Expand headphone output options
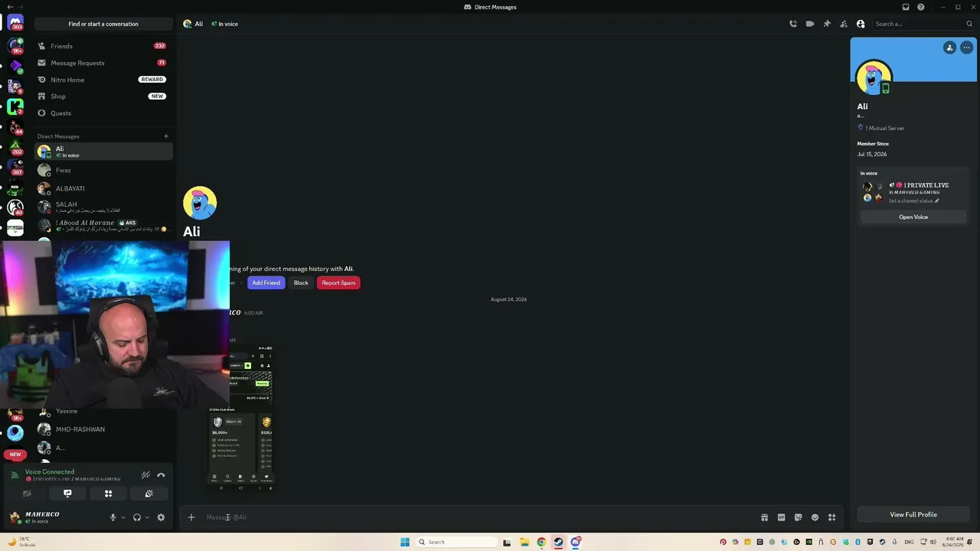The width and height of the screenshot is (980, 551). 147,517
